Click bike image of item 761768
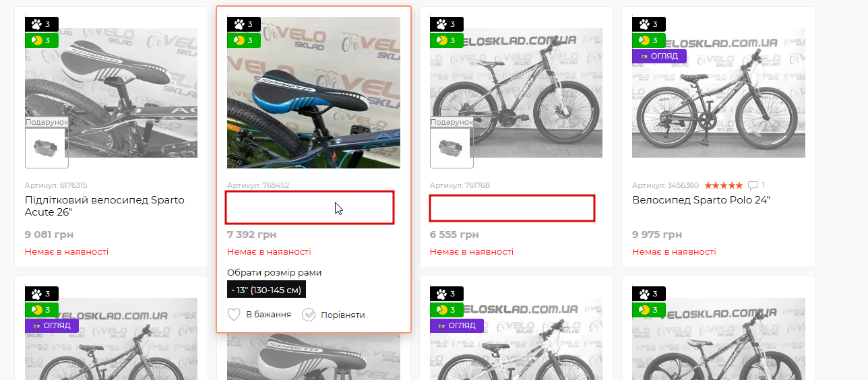This screenshot has height=380, width=868. coord(516,93)
